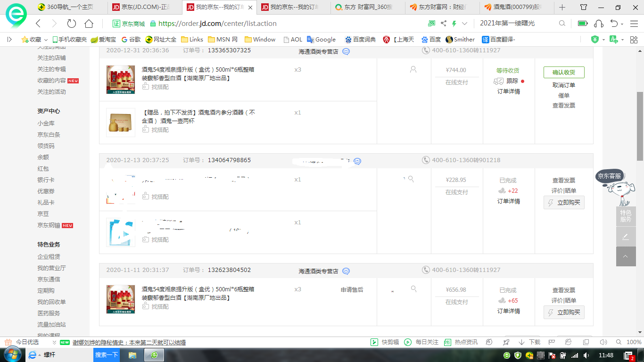Reload the page with the refresh icon
The image size is (644, 362).
tap(72, 24)
